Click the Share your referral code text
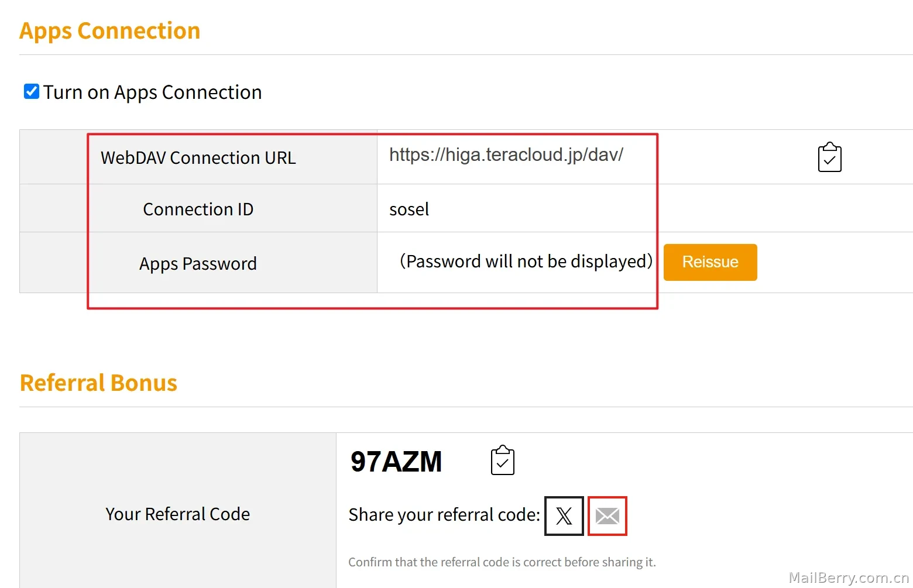This screenshot has height=588, width=913. point(444,514)
